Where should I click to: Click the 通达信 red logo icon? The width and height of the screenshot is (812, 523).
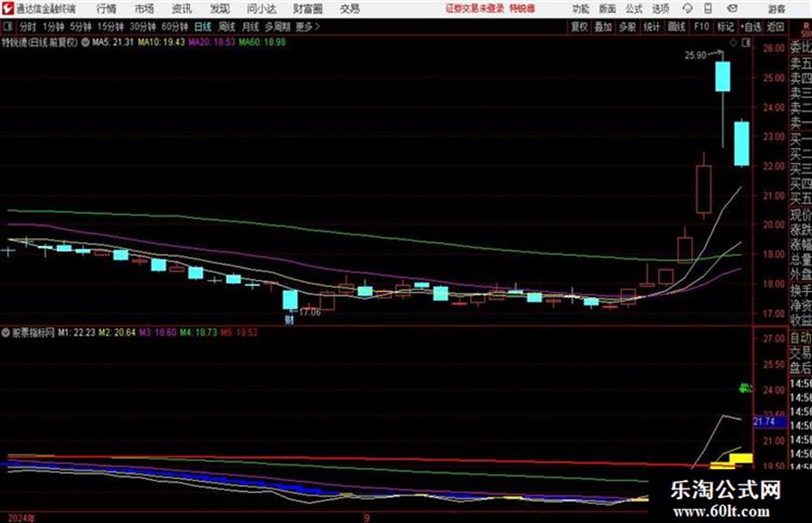tap(8, 9)
